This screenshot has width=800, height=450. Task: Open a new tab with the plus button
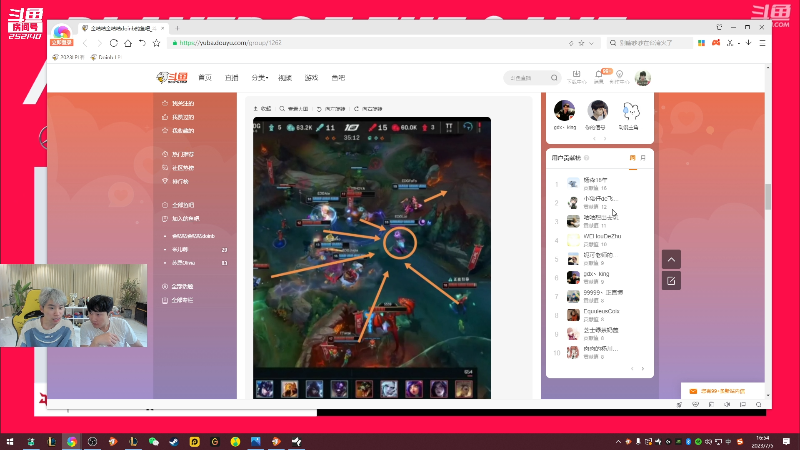point(177,28)
